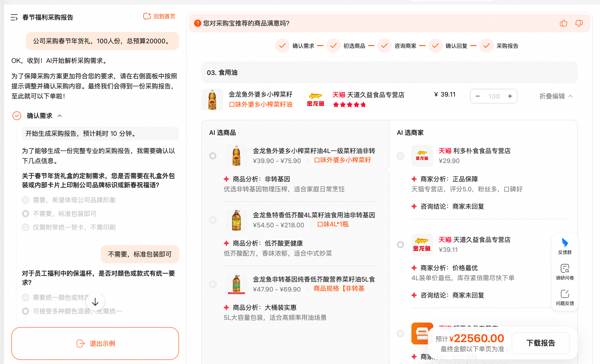Screen dimensions: 600x364
Task: Click the 退出示例 exit button
Action: point(95,343)
